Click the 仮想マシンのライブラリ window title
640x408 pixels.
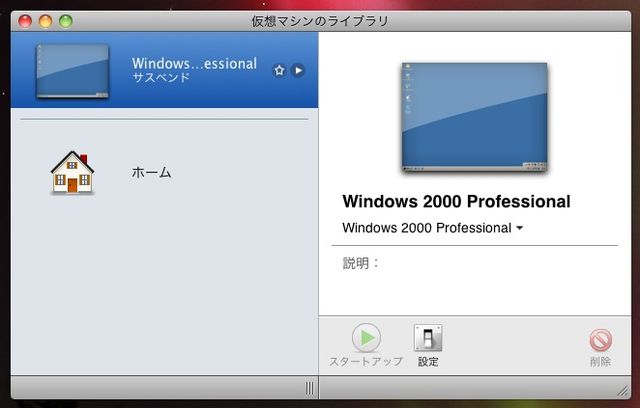click(x=320, y=21)
